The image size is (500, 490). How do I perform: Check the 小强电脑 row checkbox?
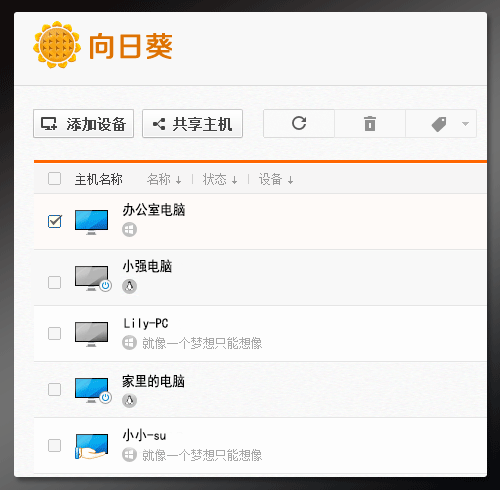[55, 282]
